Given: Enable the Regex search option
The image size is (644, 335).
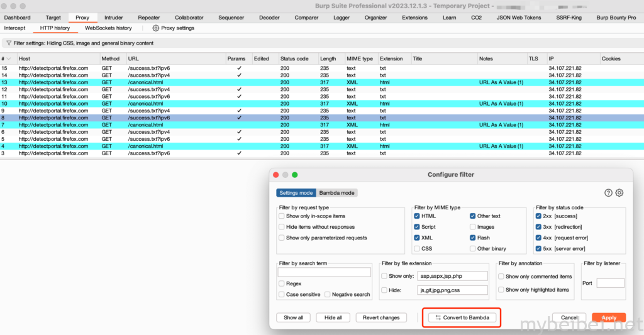Looking at the screenshot, I should (x=281, y=283).
